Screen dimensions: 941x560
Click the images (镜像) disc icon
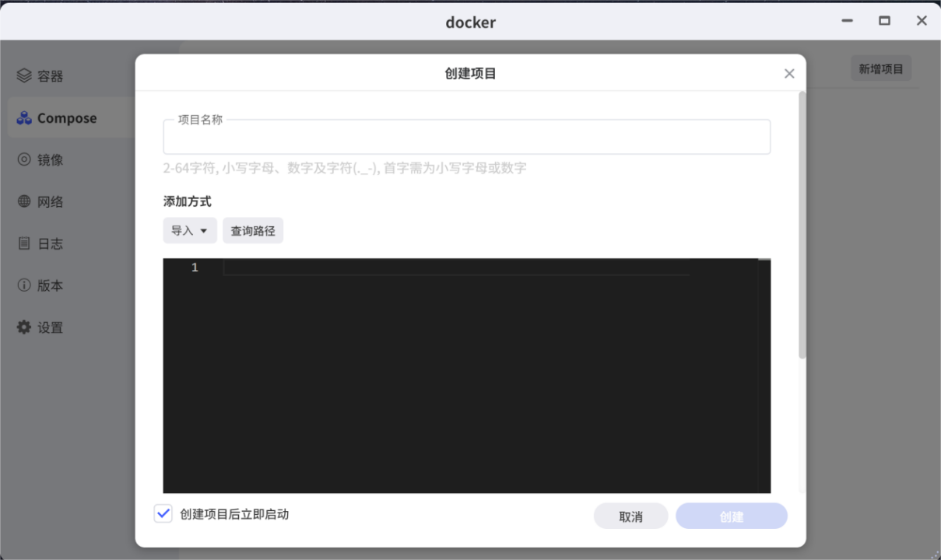coord(24,159)
